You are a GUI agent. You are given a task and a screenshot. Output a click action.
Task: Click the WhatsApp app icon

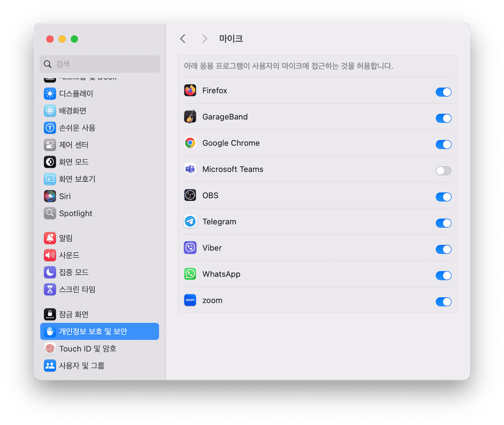click(190, 274)
